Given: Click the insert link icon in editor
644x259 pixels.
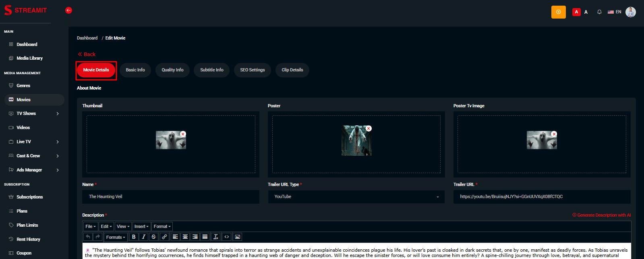Looking at the screenshot, I should (x=164, y=237).
